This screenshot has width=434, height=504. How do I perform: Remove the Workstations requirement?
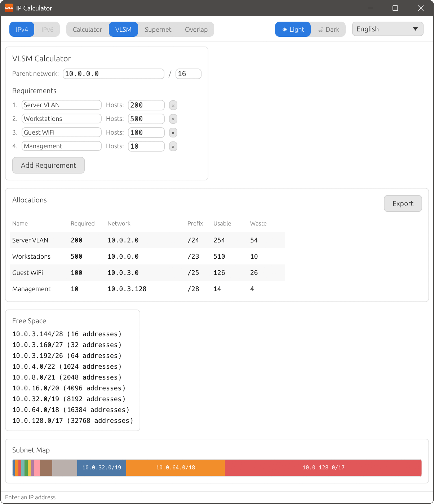coord(173,119)
